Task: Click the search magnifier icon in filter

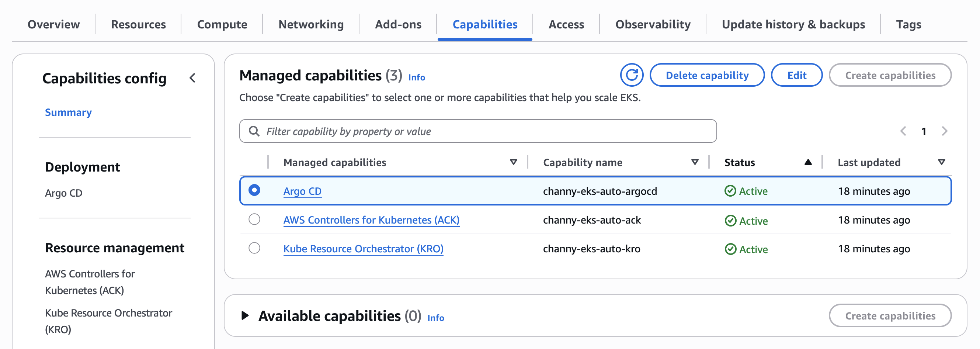Action: point(254,131)
